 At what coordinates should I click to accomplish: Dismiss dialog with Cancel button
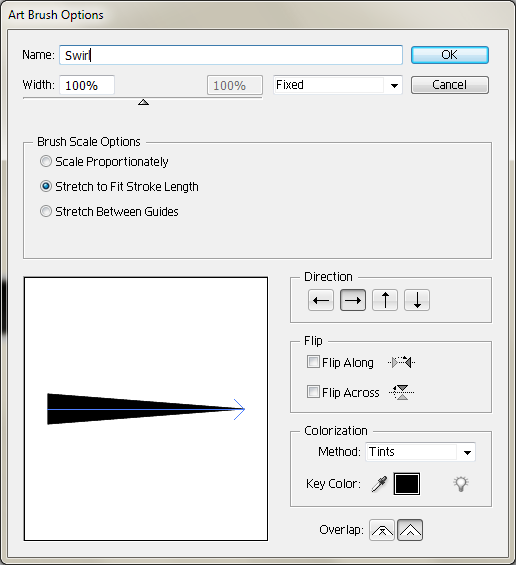tap(450, 85)
